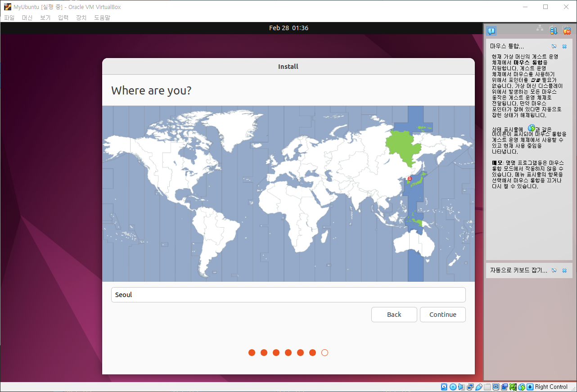Screen dimensions: 577x392
Task: Click the Feb 28 01:36 clock in Ubuntu top bar
Action: tap(288, 28)
